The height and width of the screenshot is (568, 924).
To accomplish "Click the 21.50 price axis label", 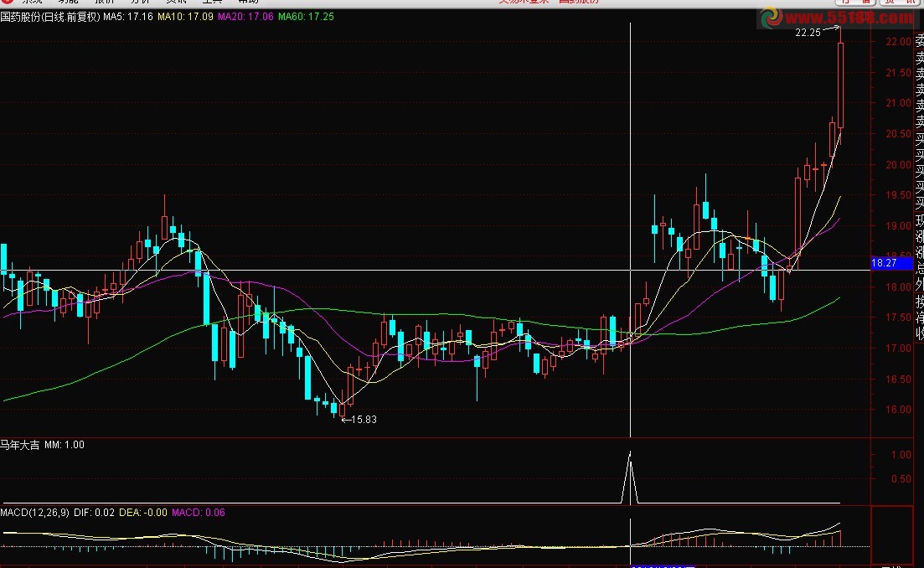I will click(x=898, y=73).
